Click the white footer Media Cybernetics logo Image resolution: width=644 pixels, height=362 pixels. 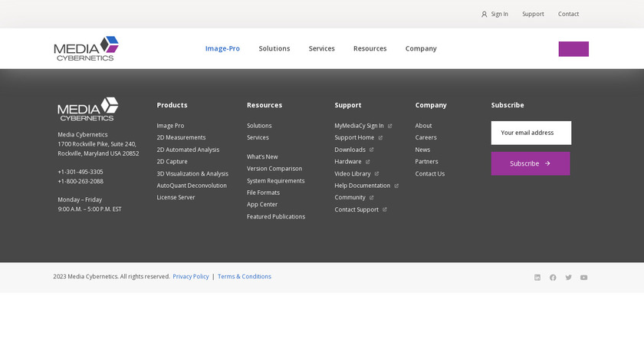point(87,109)
